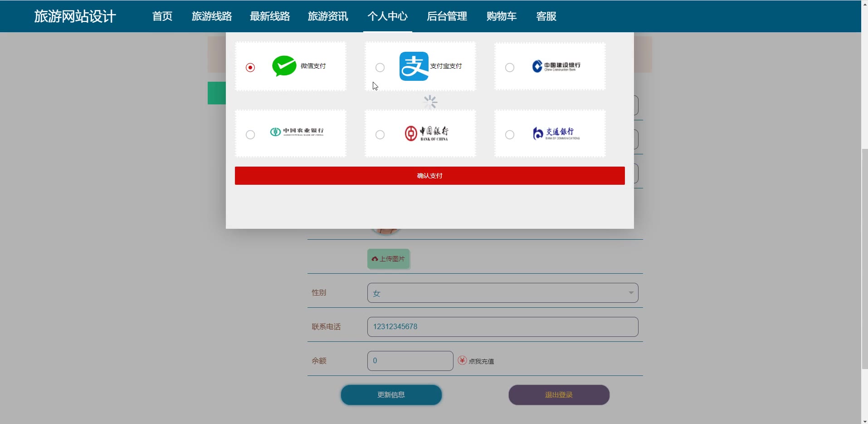Click the 旅游网站设计 site title
Image resolution: width=868 pixels, height=424 pixels.
[x=75, y=16]
